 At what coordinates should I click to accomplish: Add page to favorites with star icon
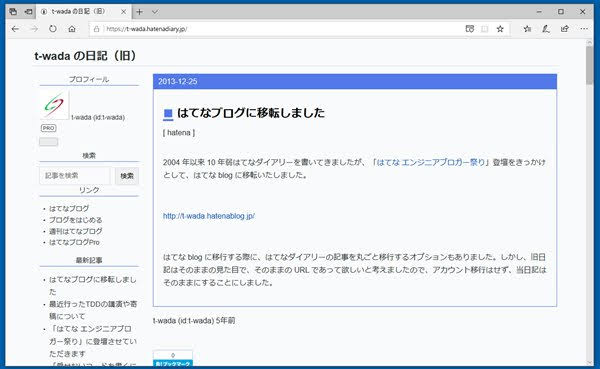pos(500,29)
